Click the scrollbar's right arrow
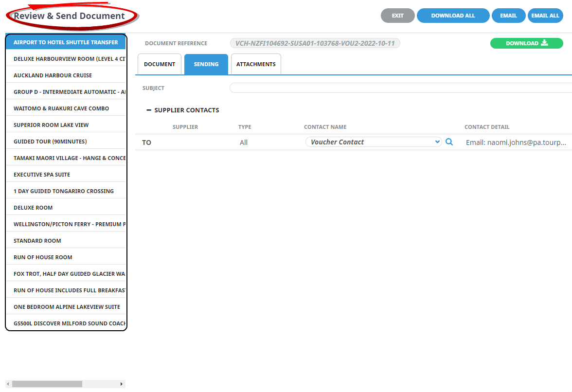This screenshot has height=392, width=572. click(x=122, y=384)
